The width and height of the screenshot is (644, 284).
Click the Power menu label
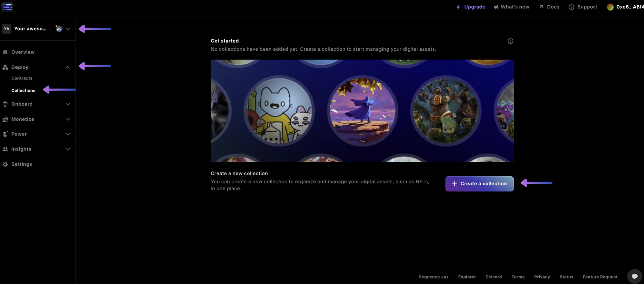pos(19,134)
